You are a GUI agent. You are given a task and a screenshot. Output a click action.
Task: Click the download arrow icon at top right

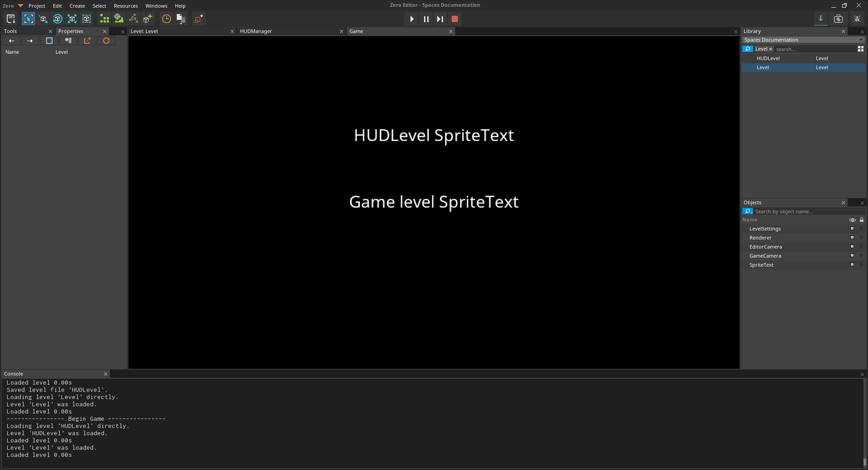click(821, 19)
